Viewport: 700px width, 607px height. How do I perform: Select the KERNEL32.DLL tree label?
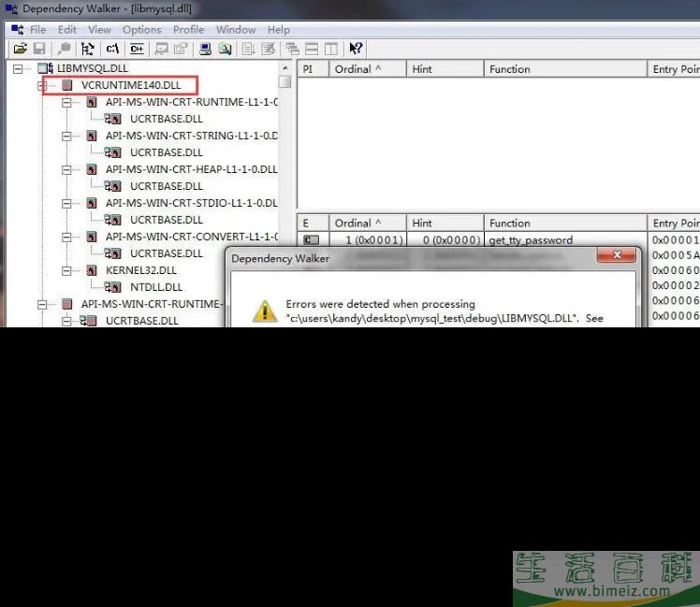pyautogui.click(x=141, y=270)
